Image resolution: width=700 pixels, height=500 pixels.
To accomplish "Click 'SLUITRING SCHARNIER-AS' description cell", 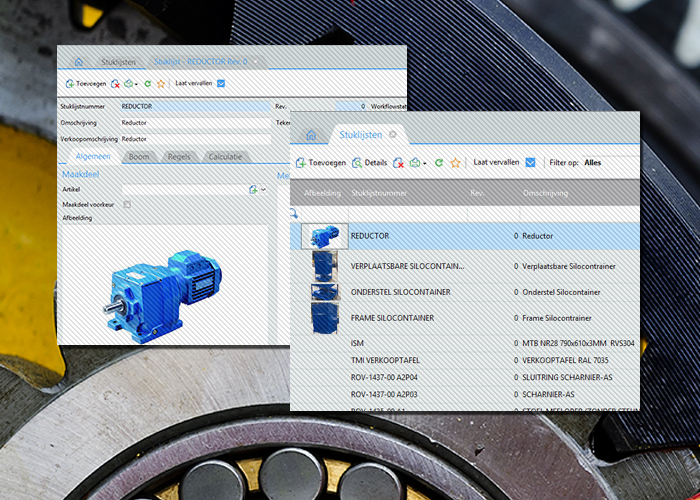I will pos(567,378).
